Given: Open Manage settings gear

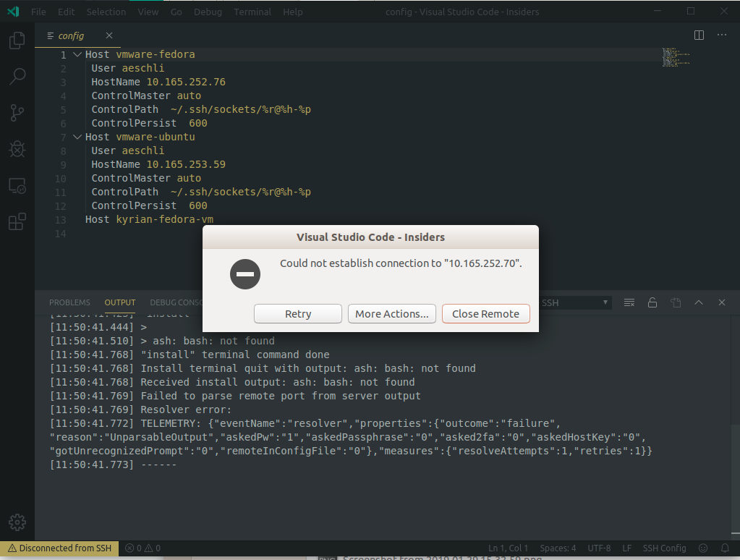Looking at the screenshot, I should coord(17,522).
